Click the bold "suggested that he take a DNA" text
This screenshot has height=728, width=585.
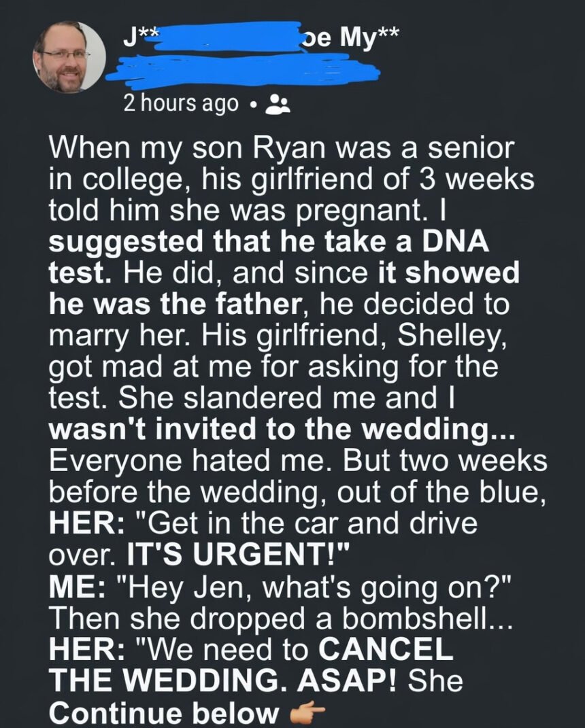click(x=269, y=243)
